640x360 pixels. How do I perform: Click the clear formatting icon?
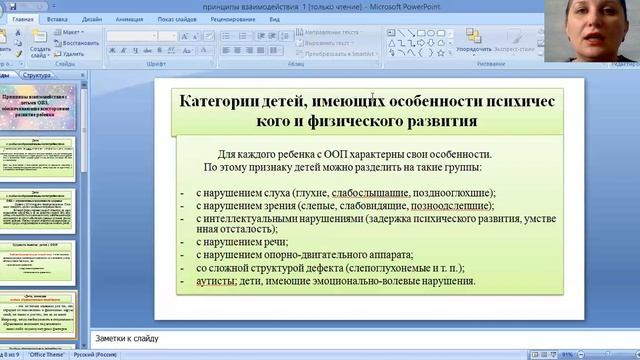[209, 36]
